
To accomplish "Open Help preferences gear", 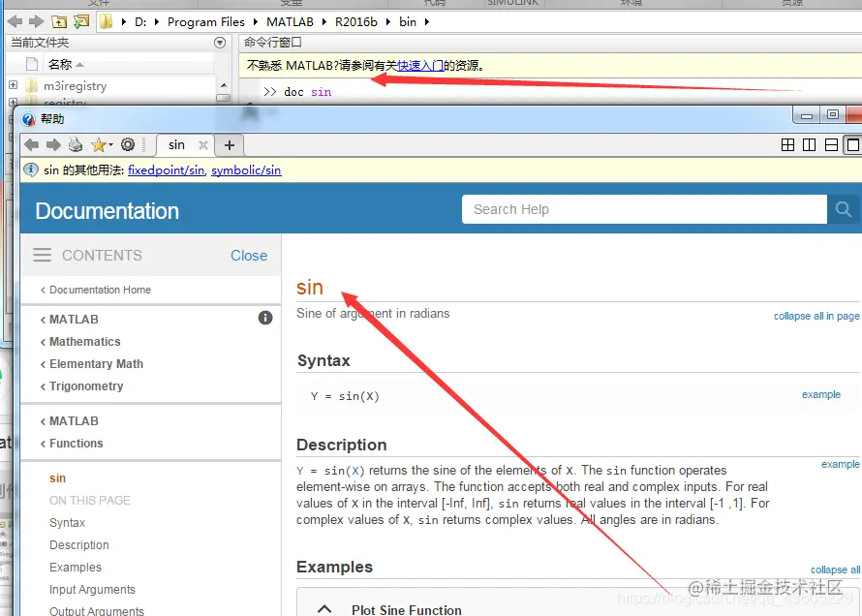I will 128,144.
